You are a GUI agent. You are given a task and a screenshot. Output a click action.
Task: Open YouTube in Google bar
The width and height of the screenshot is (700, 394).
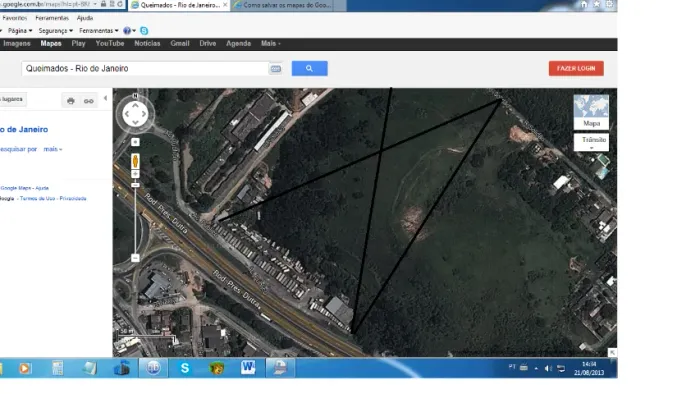coord(110,43)
